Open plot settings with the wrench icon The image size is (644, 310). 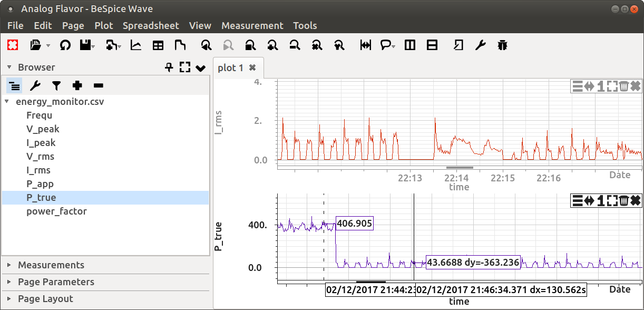480,45
